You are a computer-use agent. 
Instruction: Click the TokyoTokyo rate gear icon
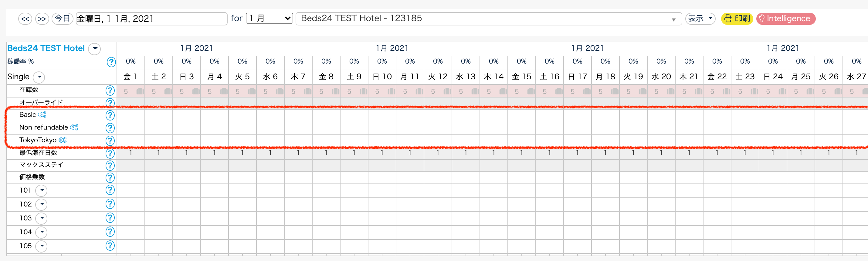tap(63, 140)
